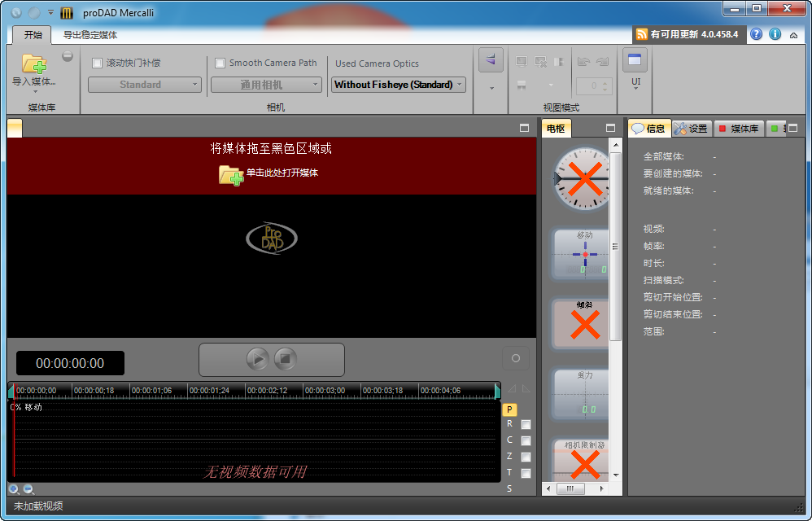Click the scroll right arrow in 电枢 panel
Image resolution: width=812 pixels, height=521 pixels.
(x=601, y=488)
